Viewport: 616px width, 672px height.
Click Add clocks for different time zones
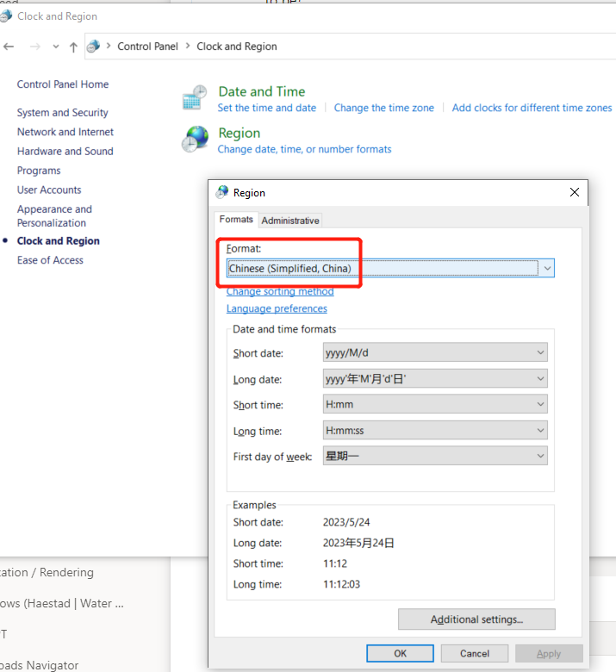pyautogui.click(x=532, y=108)
